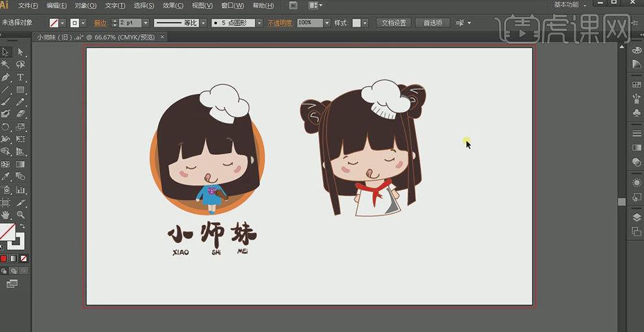Select the Gradient tool
The width and height of the screenshot is (644, 332).
(x=20, y=164)
